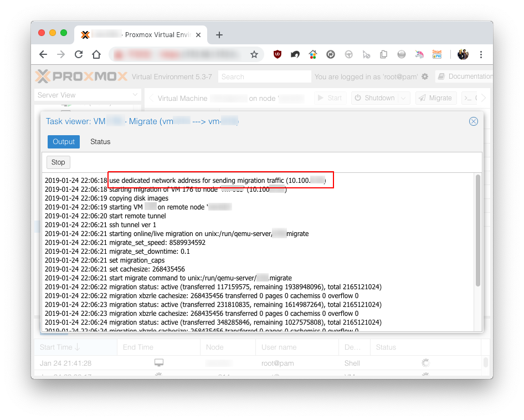The width and height of the screenshot is (524, 420).
Task: Sort by the End Time column
Action: 159,347
